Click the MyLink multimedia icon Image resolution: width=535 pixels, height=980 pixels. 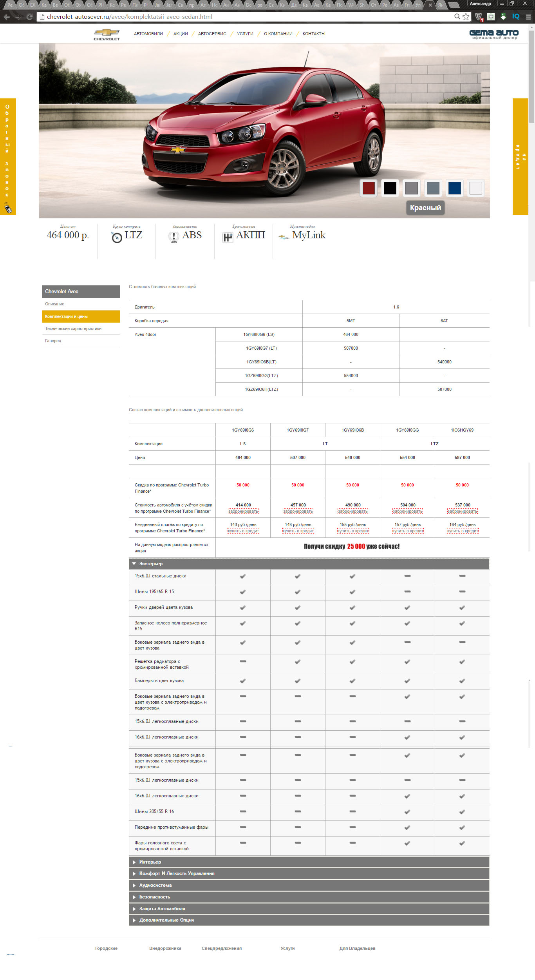284,237
